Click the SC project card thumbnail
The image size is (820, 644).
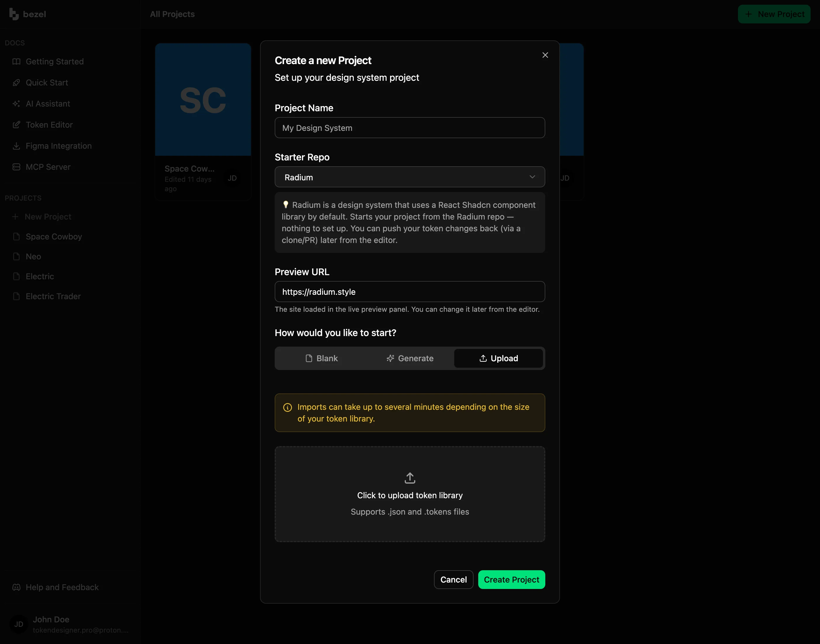tap(203, 100)
